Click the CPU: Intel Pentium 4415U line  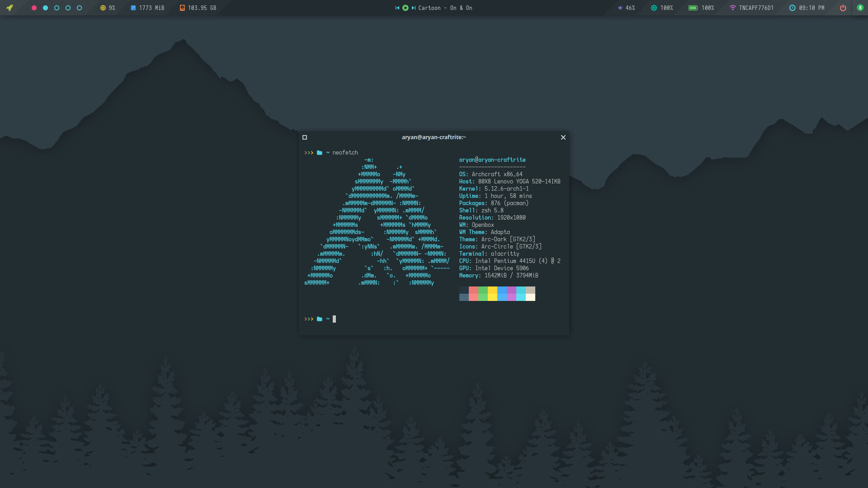[x=509, y=261]
